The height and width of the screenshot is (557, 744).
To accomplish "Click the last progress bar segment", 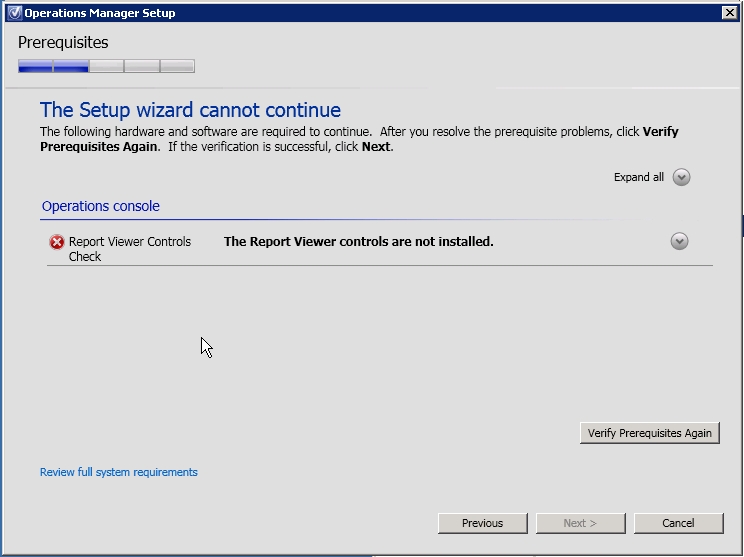I will 177,67.
